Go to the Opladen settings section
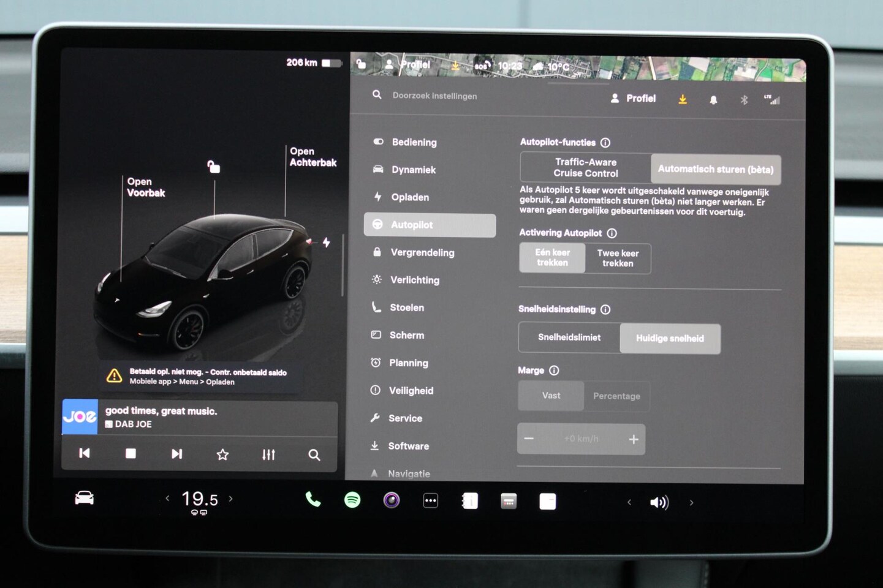This screenshot has height=588, width=883. (410, 197)
